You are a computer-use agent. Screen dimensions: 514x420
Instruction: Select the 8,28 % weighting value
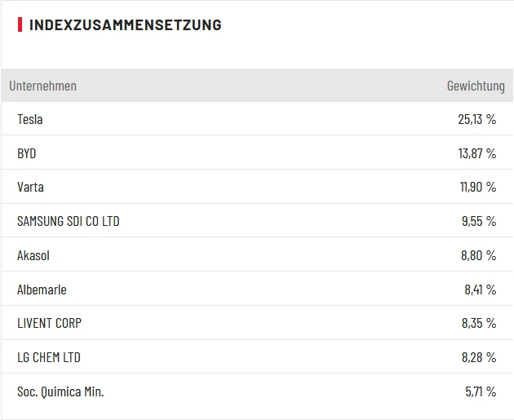(479, 357)
